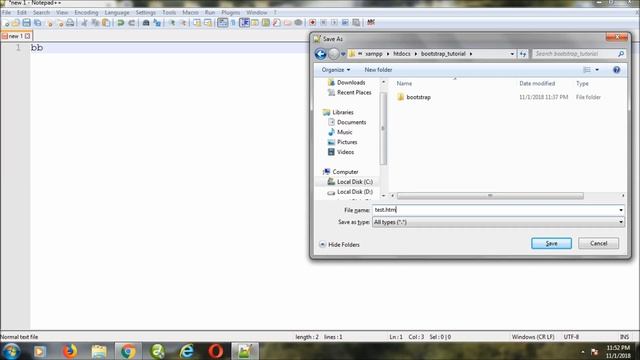Toggle Word Wrap toolbar icon

click(x=222, y=23)
